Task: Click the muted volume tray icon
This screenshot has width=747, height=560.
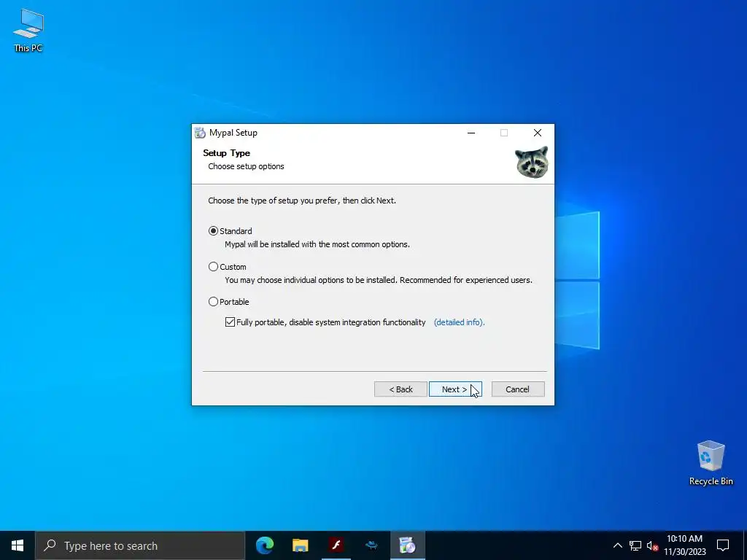Action: [651, 545]
